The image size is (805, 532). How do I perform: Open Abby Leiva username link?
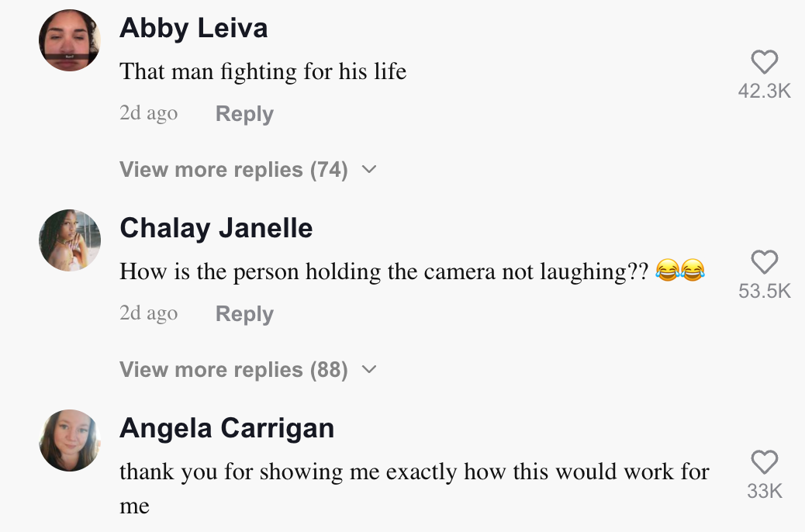point(194,29)
